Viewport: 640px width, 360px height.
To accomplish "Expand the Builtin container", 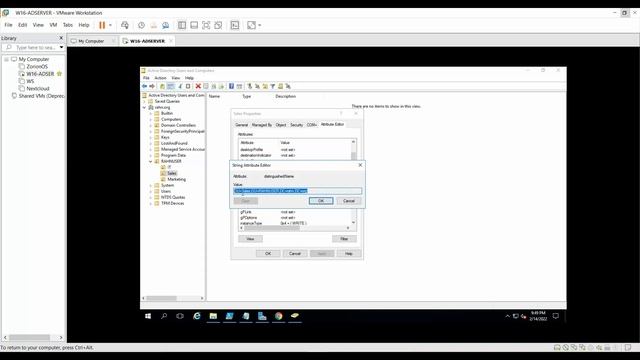I will tap(151, 113).
